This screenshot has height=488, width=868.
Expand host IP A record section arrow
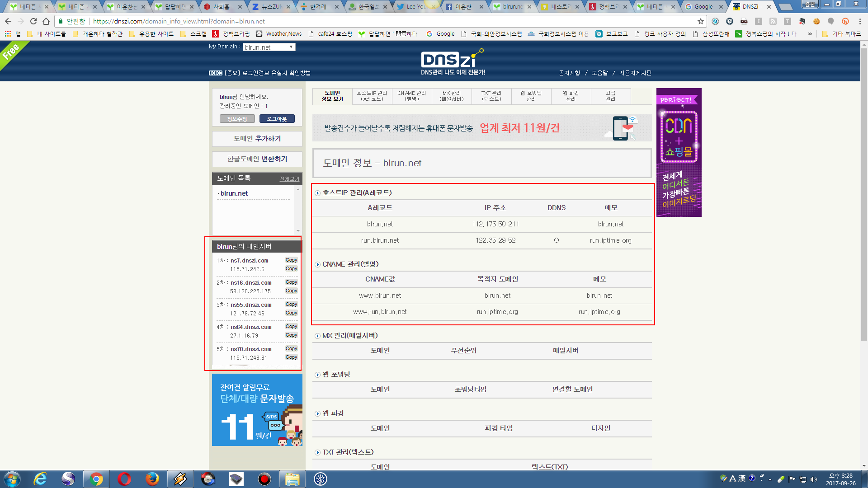click(x=318, y=193)
